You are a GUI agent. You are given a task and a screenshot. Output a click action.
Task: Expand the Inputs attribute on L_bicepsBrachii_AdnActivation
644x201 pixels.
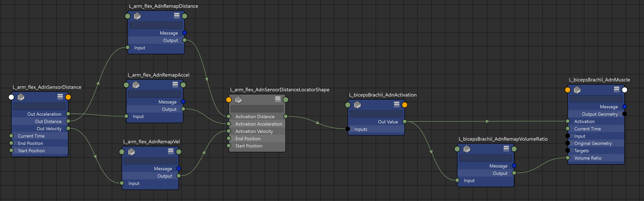pyautogui.click(x=352, y=129)
